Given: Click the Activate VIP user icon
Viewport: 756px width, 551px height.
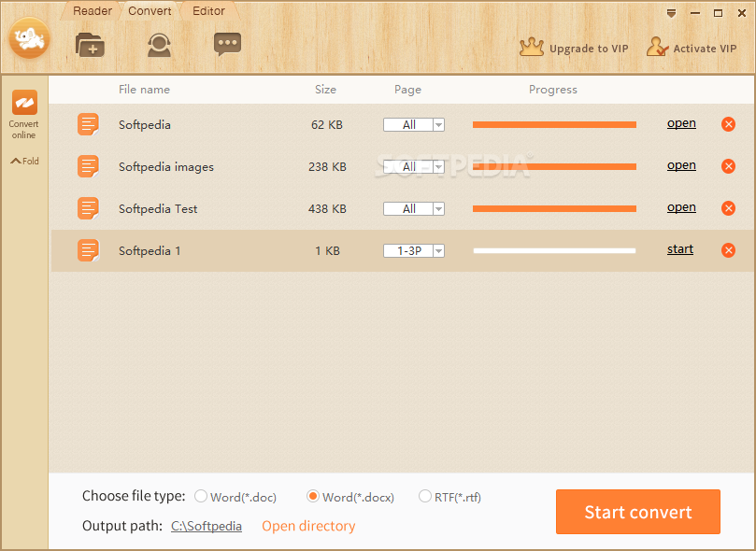Looking at the screenshot, I should tap(658, 47).
